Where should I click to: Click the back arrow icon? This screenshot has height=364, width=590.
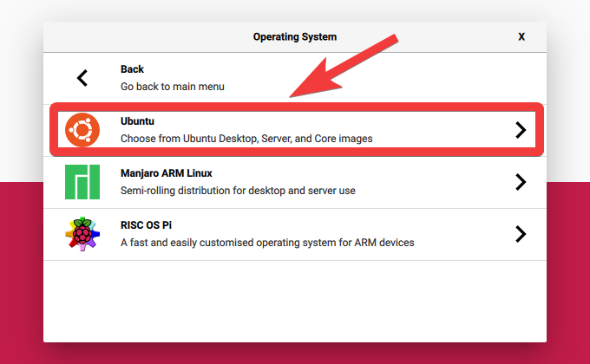click(82, 78)
